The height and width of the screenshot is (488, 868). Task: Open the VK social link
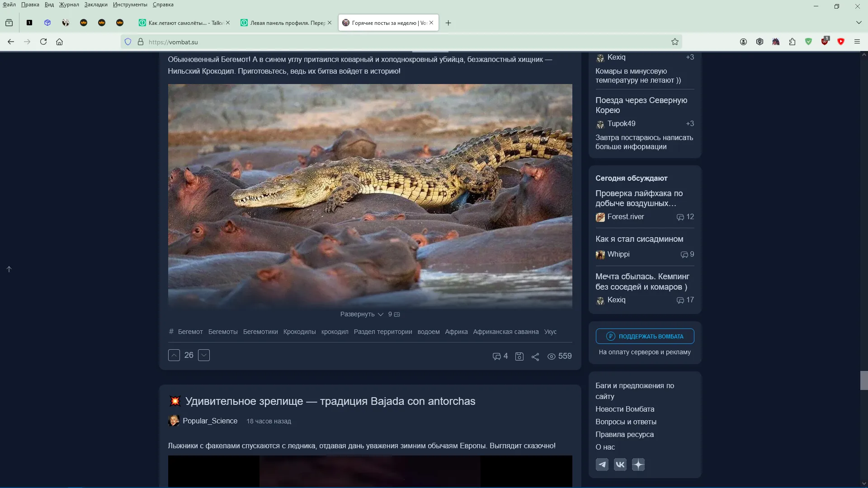point(620,465)
